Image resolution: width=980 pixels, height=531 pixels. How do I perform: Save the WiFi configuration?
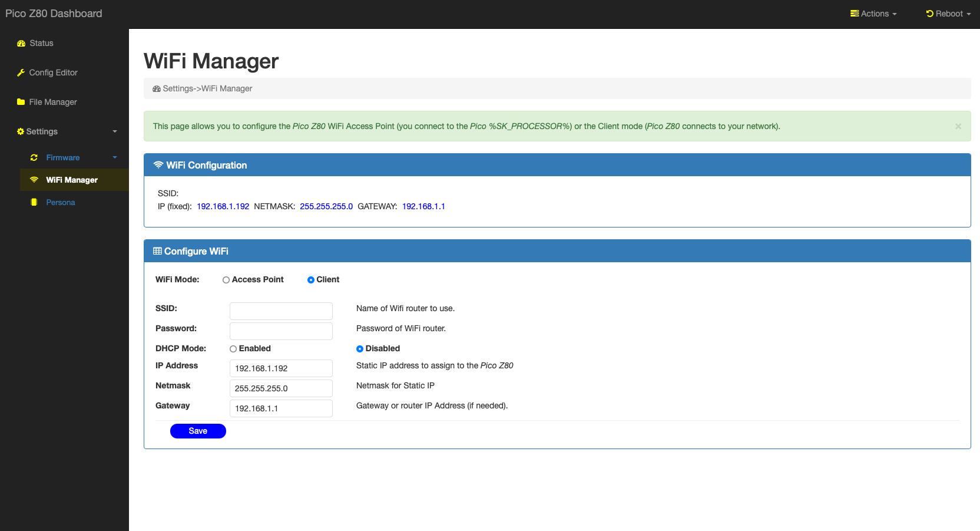pos(198,431)
